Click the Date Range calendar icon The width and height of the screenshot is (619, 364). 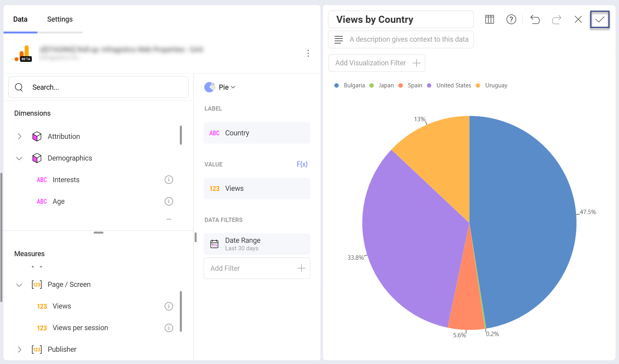pos(214,244)
